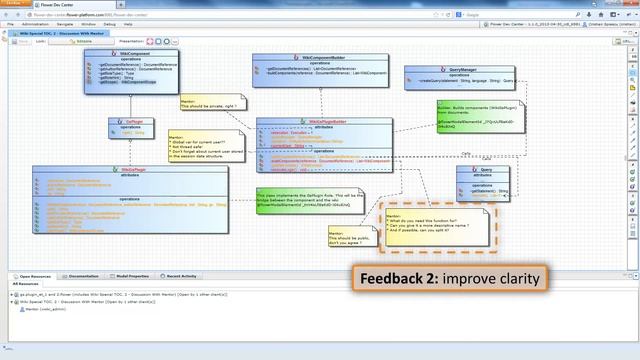Click the top-right toolbar button in editor

tap(623, 42)
